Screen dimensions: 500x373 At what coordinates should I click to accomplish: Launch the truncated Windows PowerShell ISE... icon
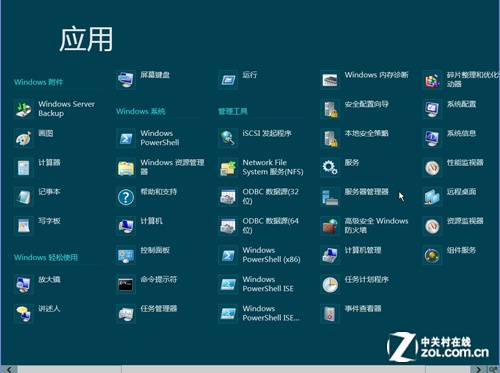[x=228, y=314]
